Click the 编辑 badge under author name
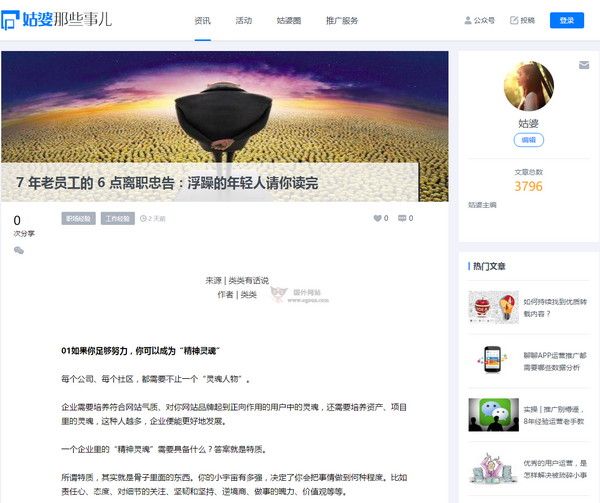Viewport: 600px width, 503px height. 528,140
